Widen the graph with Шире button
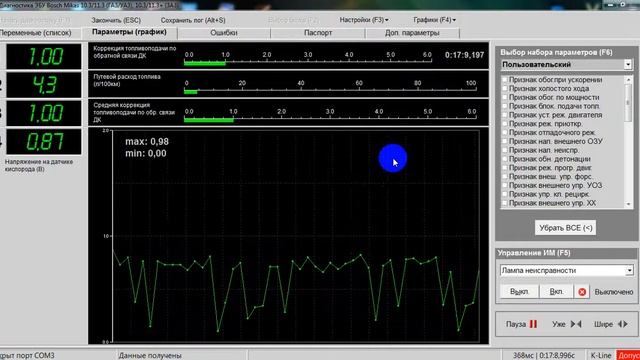 coord(611,324)
